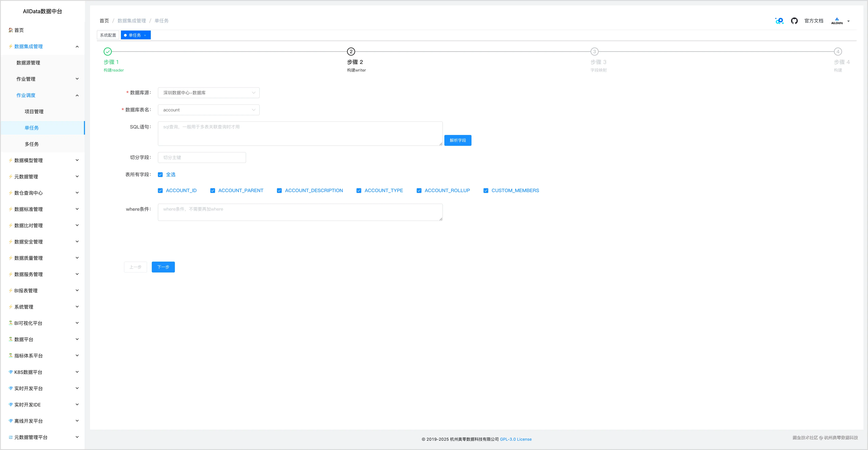Image resolution: width=868 pixels, height=450 pixels.
Task: Uncheck the ACCOUNT_ID field checkbox
Action: (x=160, y=191)
